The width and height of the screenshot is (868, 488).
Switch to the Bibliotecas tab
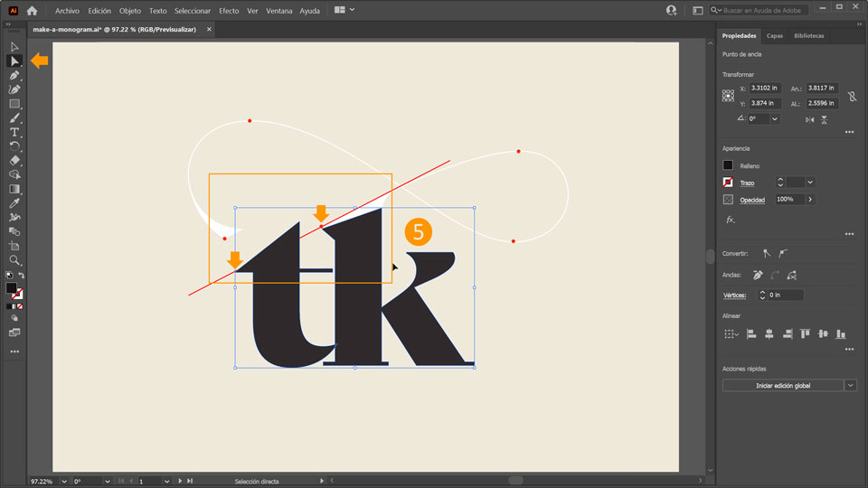pyautogui.click(x=808, y=36)
